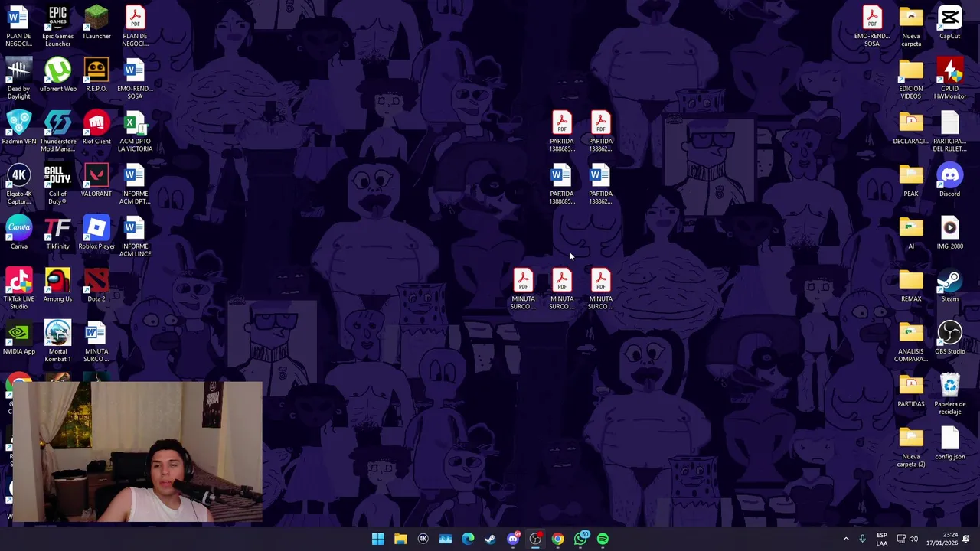Viewport: 980px width, 551px height.
Task: Open Thunderstore Mod Manager icon
Action: [x=57, y=132]
